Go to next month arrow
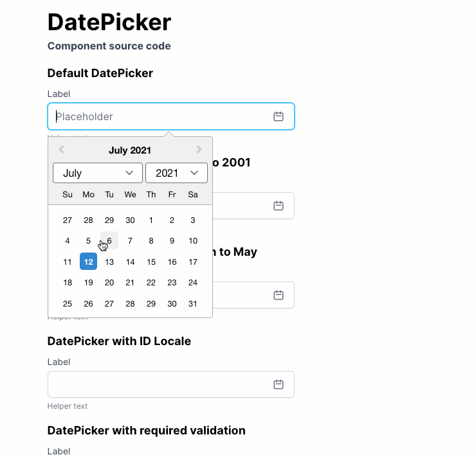Screen dimensions: 476x455 (x=199, y=150)
